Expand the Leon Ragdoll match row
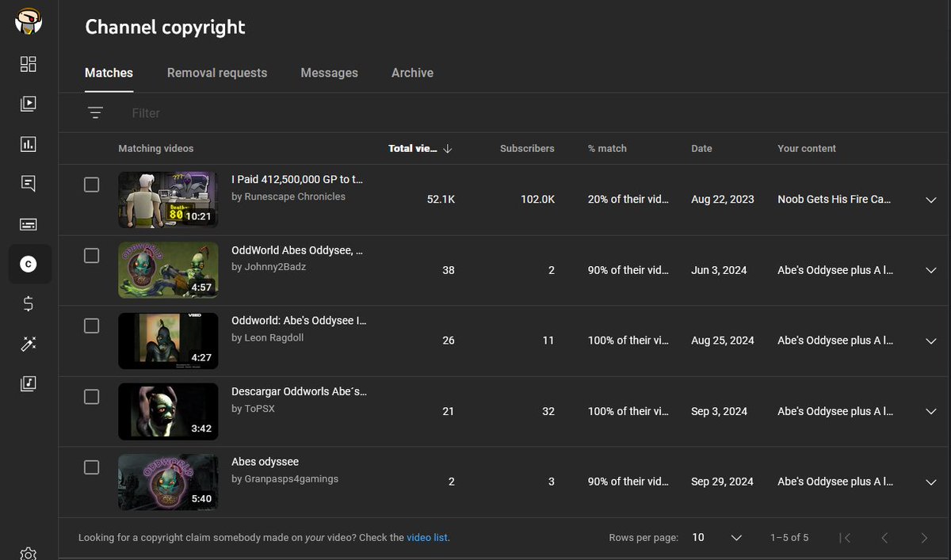Image resolution: width=951 pixels, height=560 pixels. coord(931,341)
